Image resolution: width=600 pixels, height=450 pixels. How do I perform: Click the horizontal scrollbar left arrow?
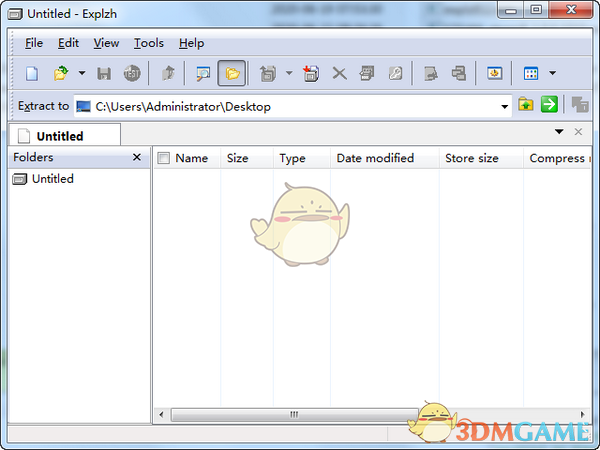click(161, 414)
